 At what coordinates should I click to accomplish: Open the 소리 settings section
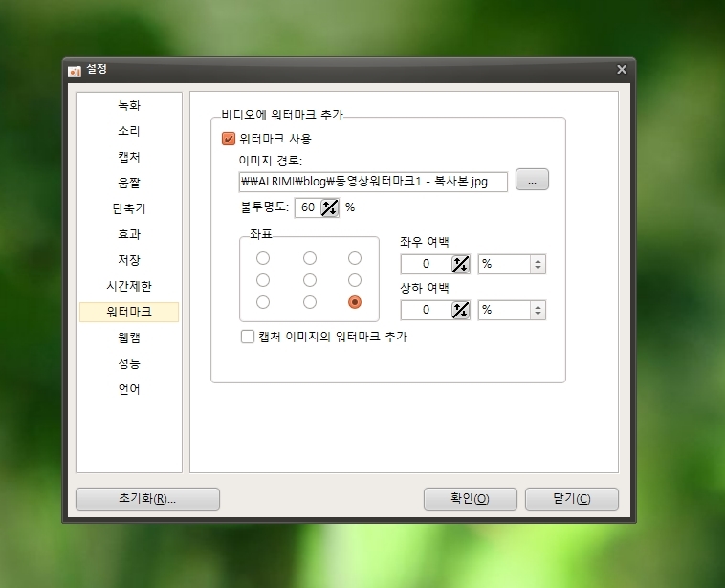tap(129, 131)
